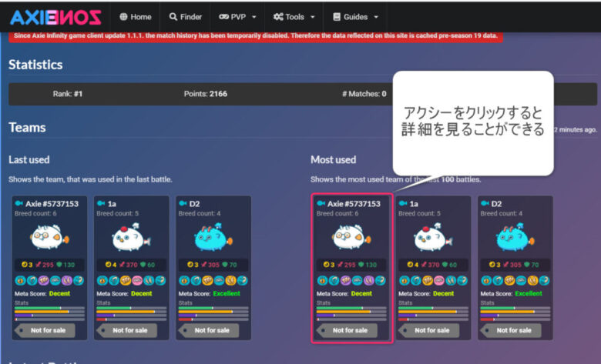The width and height of the screenshot is (601, 364).
Task: Go to the Home nav item
Action: (136, 17)
